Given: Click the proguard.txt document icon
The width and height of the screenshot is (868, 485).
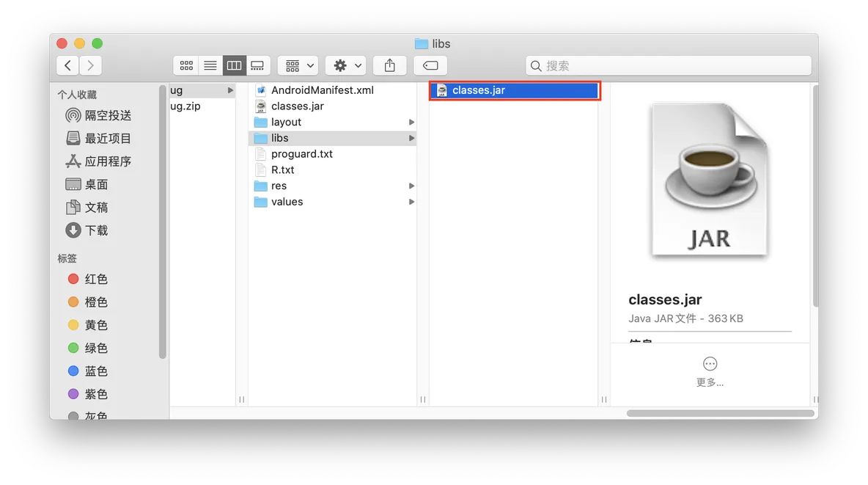Looking at the screenshot, I should 261,153.
